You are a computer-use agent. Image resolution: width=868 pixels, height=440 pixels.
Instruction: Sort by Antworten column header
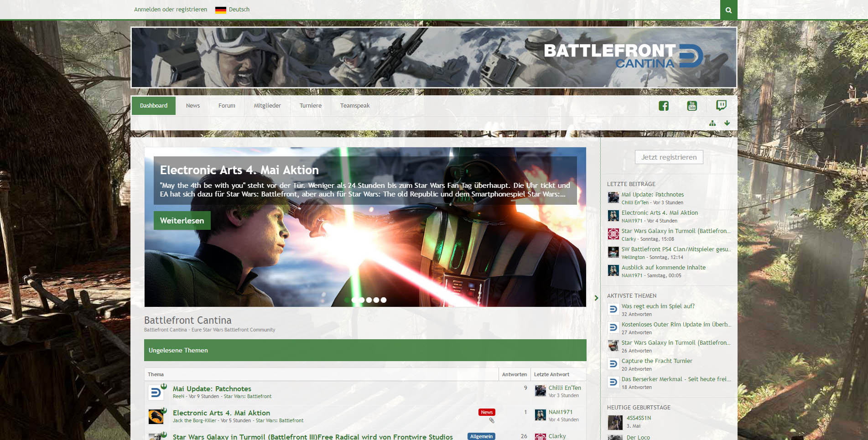[515, 374]
